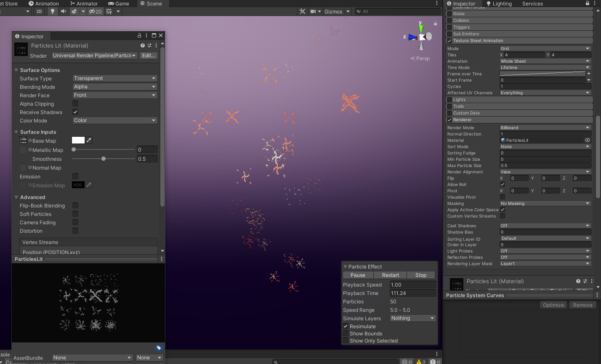The width and height of the screenshot is (601, 364).
Task: Open the Simulate Layers dropdown
Action: pos(413,318)
